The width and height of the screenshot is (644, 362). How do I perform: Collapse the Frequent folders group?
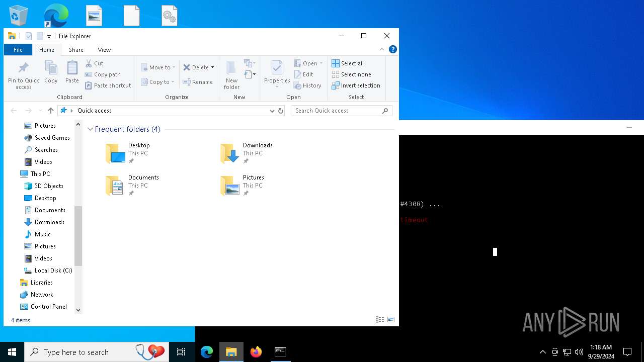(91, 129)
